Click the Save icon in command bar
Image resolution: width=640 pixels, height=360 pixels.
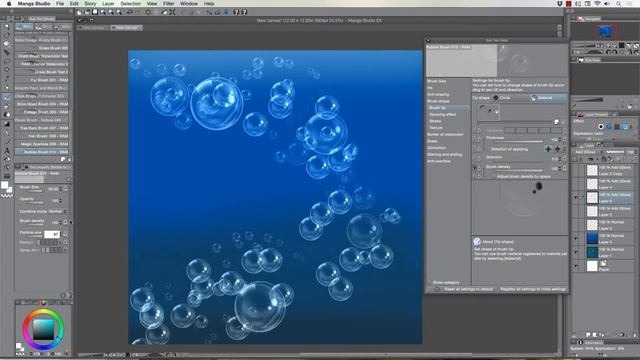pyautogui.click(x=95, y=12)
